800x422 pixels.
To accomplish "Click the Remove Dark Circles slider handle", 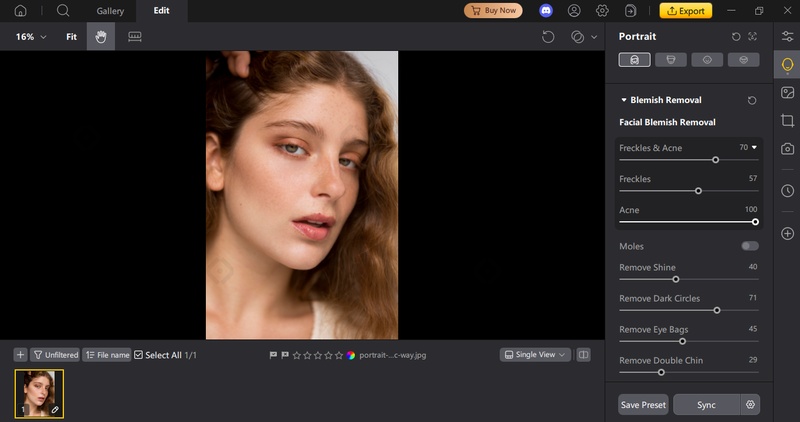I will point(717,310).
